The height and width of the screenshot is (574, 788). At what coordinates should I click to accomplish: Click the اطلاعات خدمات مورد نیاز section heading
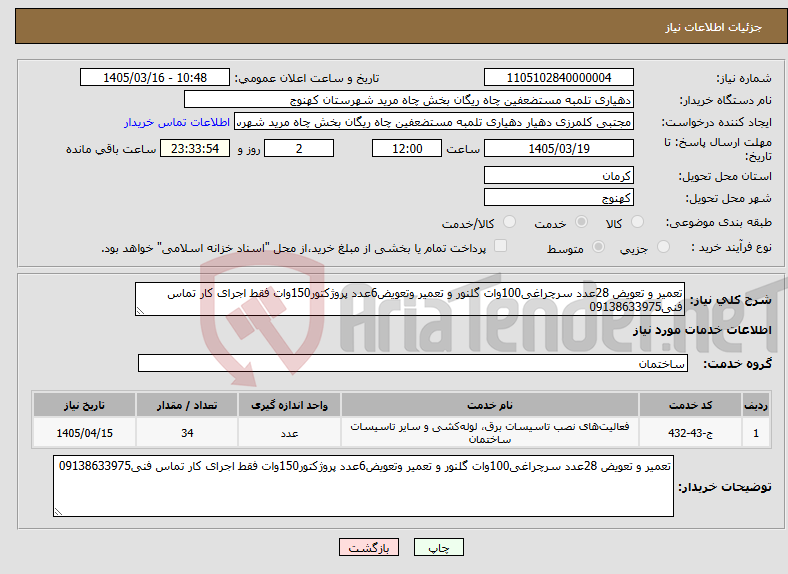[702, 330]
